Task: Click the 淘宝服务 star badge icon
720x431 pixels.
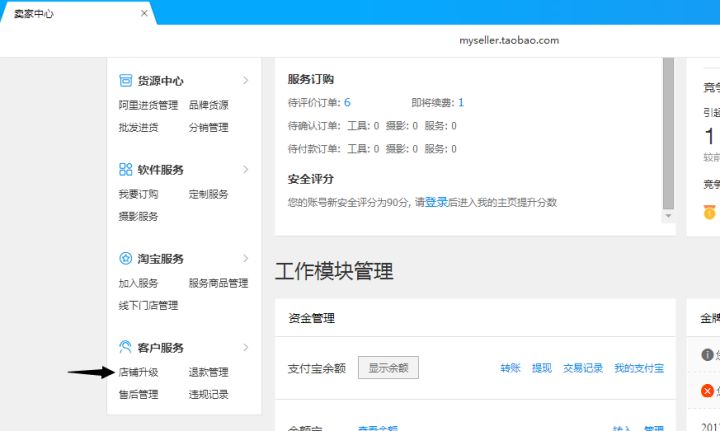Action: 125,258
